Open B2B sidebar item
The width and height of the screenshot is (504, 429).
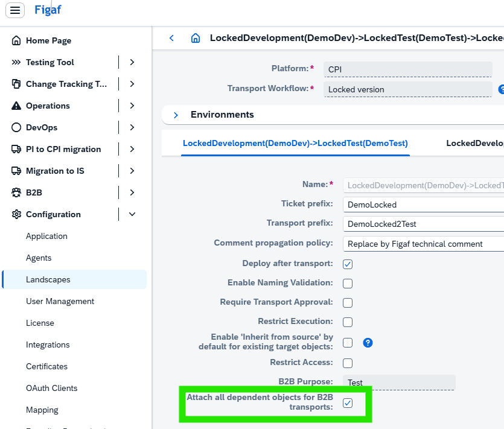(x=34, y=192)
